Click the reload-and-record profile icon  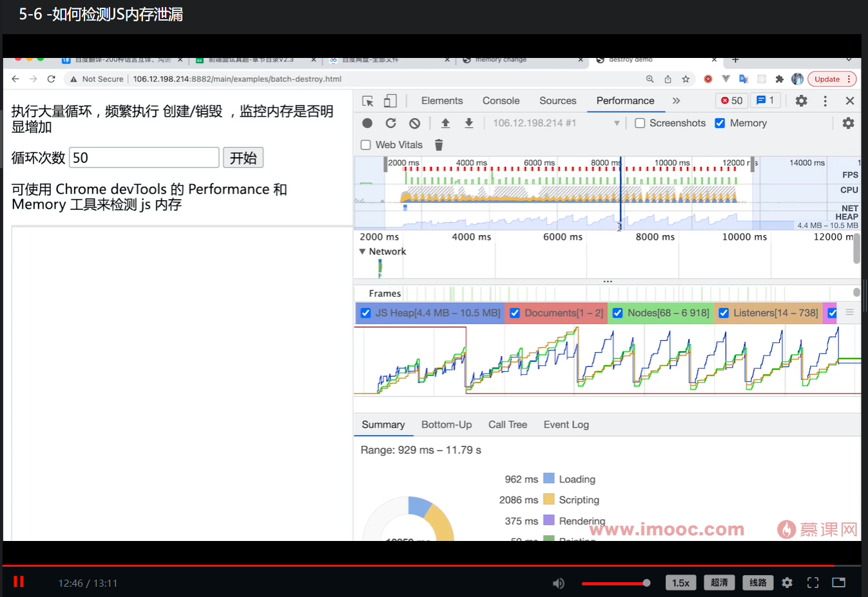coord(391,123)
